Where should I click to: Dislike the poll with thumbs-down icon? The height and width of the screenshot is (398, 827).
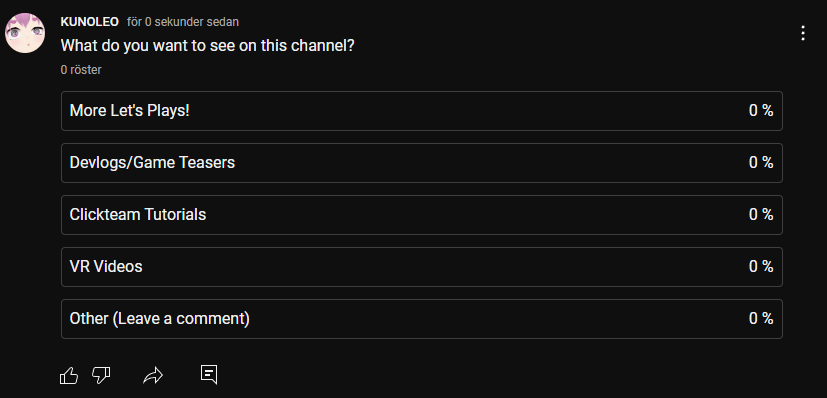[101, 375]
